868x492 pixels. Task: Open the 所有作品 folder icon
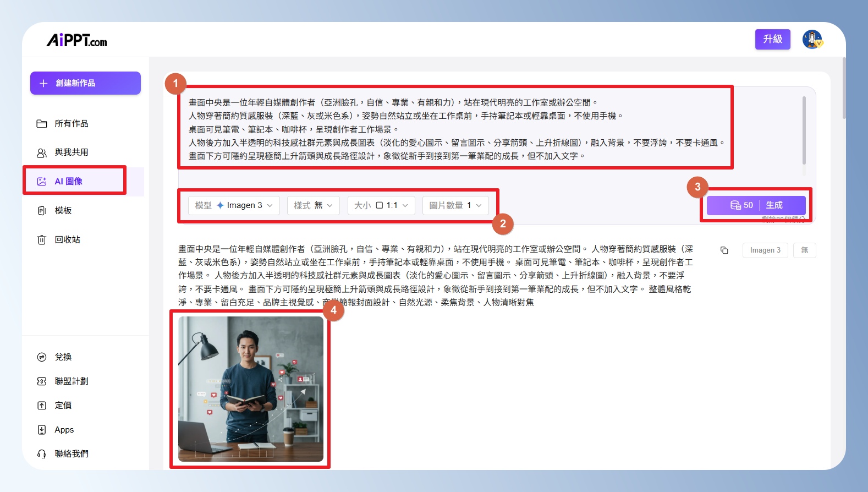[x=42, y=124]
